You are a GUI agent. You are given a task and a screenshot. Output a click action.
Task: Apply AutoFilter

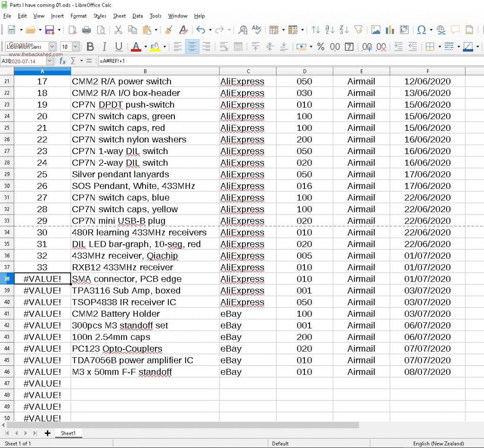coord(358,30)
